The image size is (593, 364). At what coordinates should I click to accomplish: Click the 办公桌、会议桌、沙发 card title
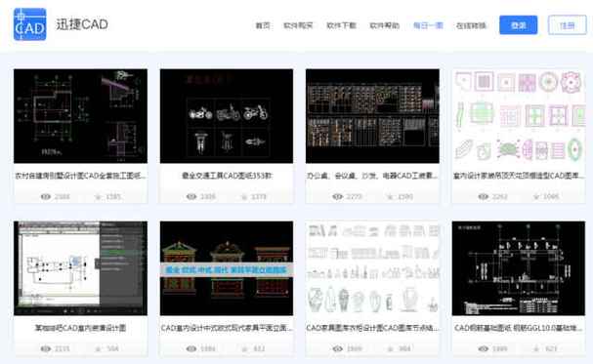tap(372, 176)
